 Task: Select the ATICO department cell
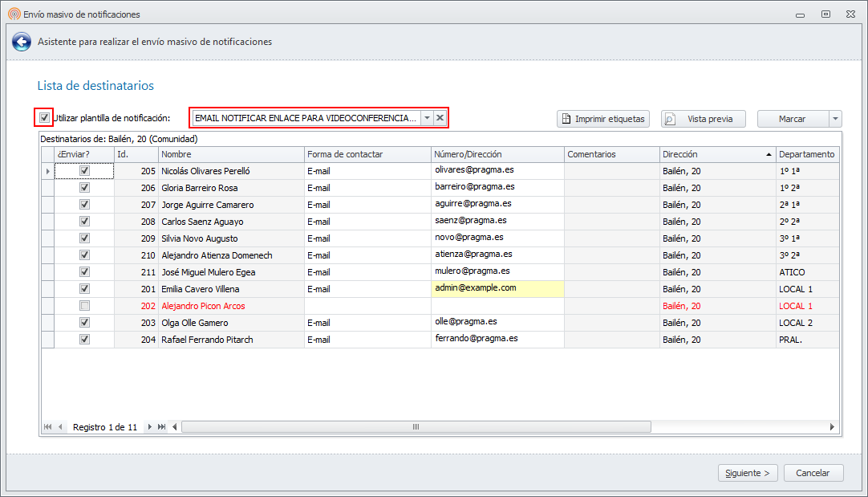[807, 272]
